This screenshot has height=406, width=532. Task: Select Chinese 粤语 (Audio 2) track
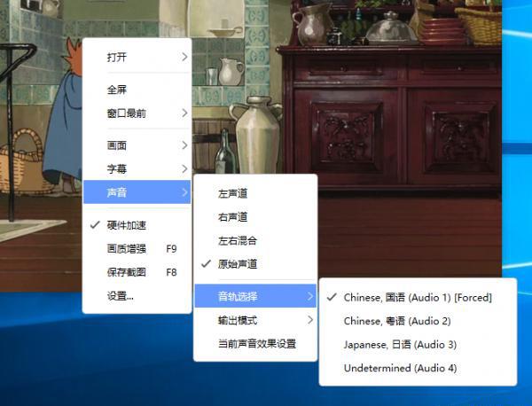coord(418,321)
